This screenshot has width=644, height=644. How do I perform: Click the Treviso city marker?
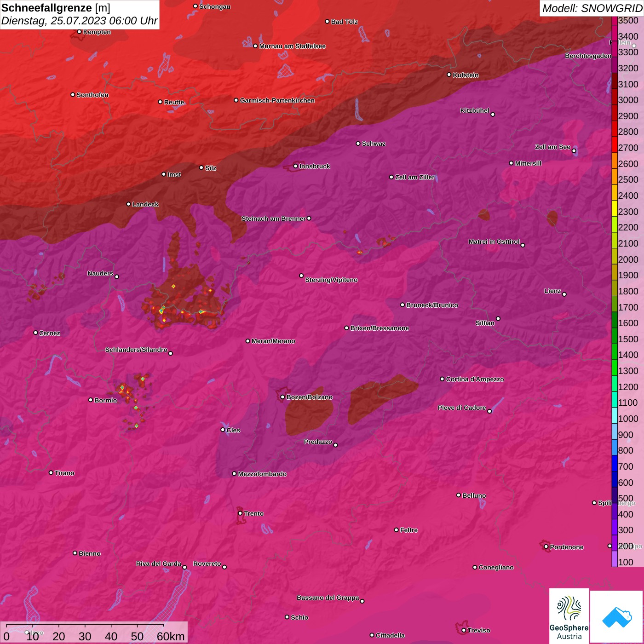464,630
